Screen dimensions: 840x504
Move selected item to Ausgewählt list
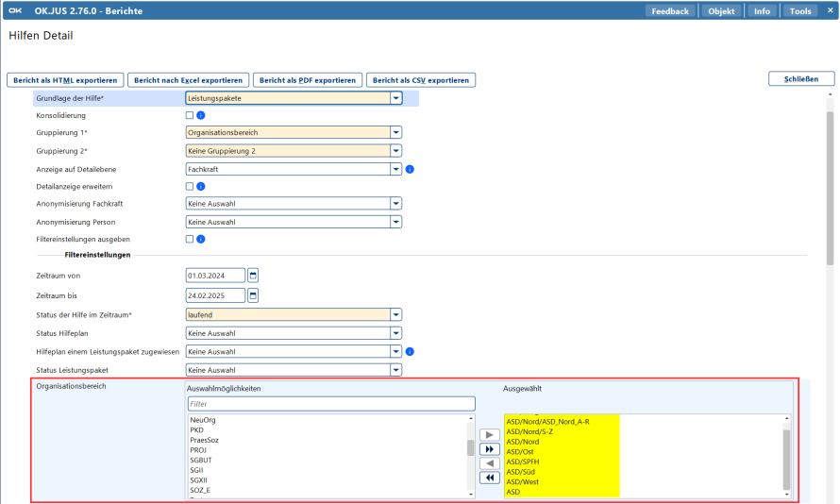(489, 435)
